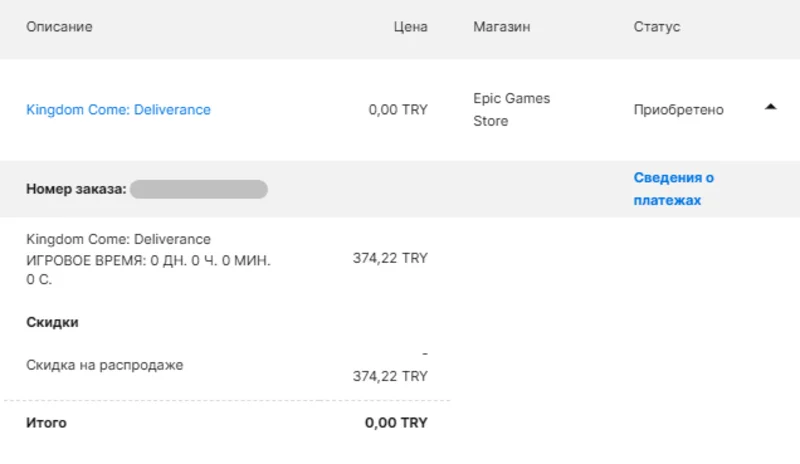Select the blurred order number field
The image size is (800, 464).
pyautogui.click(x=198, y=189)
